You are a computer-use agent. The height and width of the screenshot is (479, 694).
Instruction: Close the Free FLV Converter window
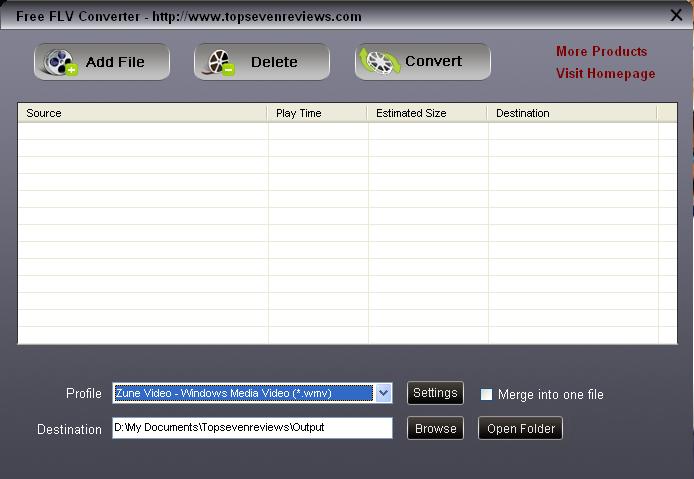pyautogui.click(x=676, y=15)
